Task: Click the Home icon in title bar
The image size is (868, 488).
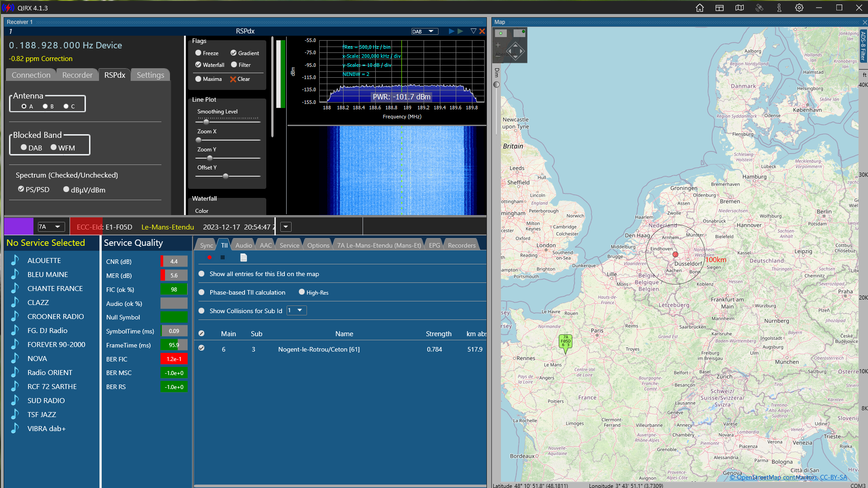Action: point(699,8)
